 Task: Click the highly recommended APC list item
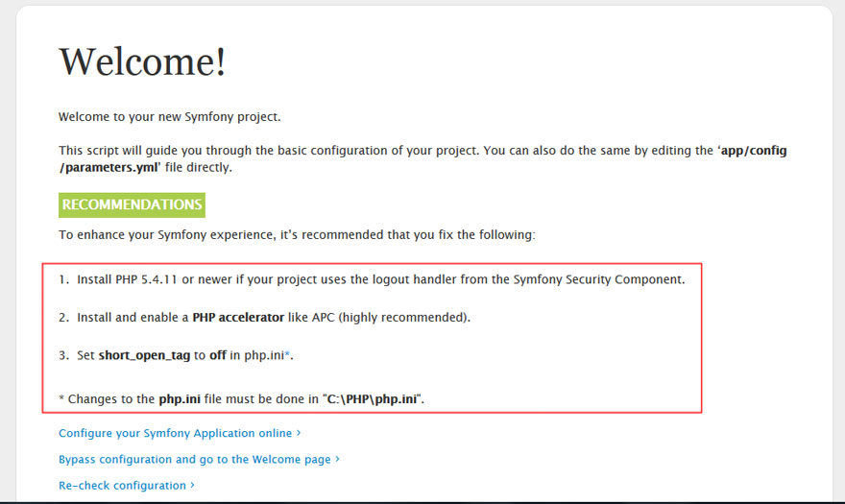(265, 318)
